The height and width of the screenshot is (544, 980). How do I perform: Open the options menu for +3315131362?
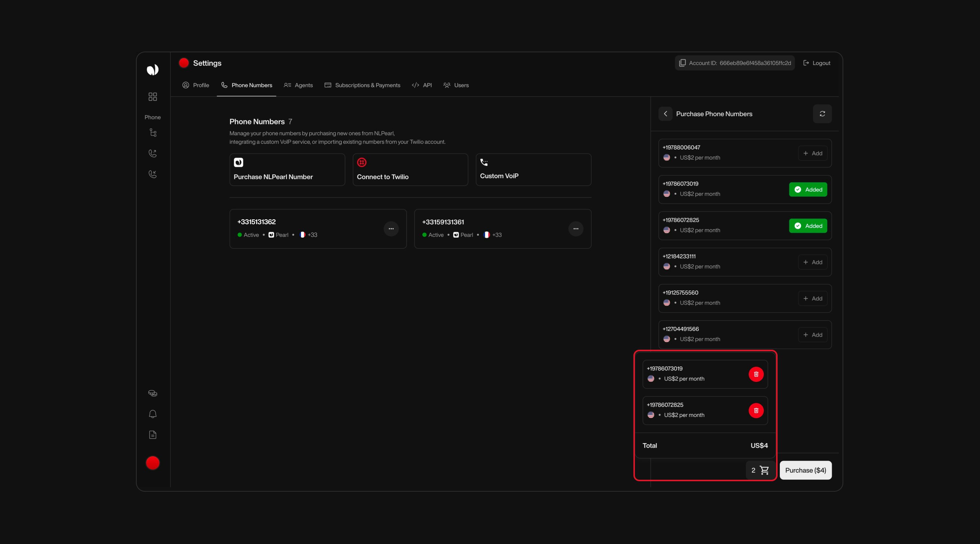(391, 228)
